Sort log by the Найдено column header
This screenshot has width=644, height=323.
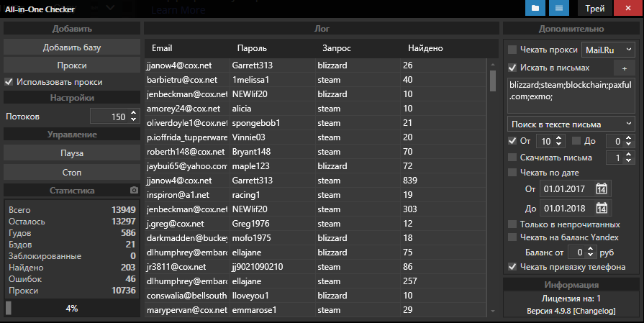point(425,48)
